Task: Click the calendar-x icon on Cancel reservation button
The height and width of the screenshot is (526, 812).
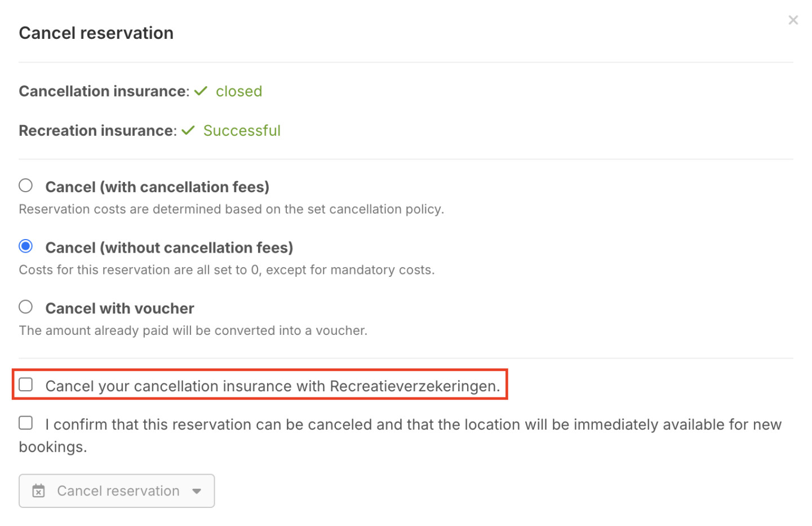Action: pyautogui.click(x=38, y=491)
